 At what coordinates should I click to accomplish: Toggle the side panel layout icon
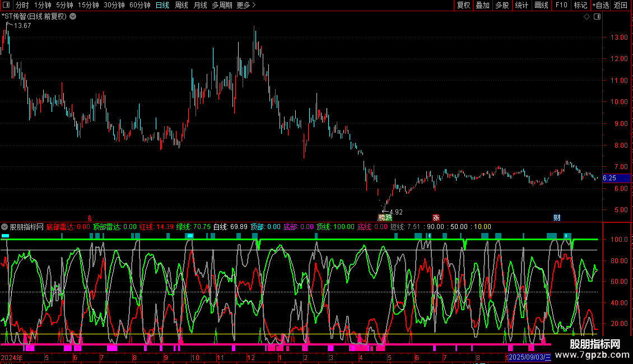click(x=597, y=17)
